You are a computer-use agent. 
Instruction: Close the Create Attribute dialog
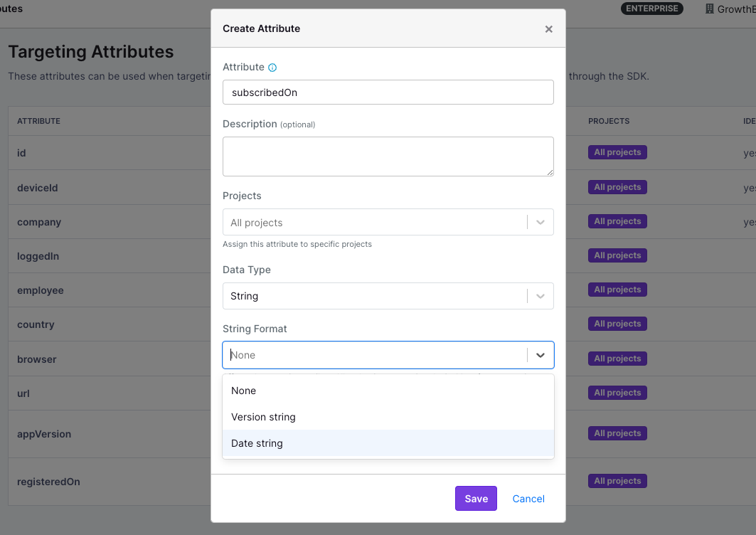coord(548,29)
